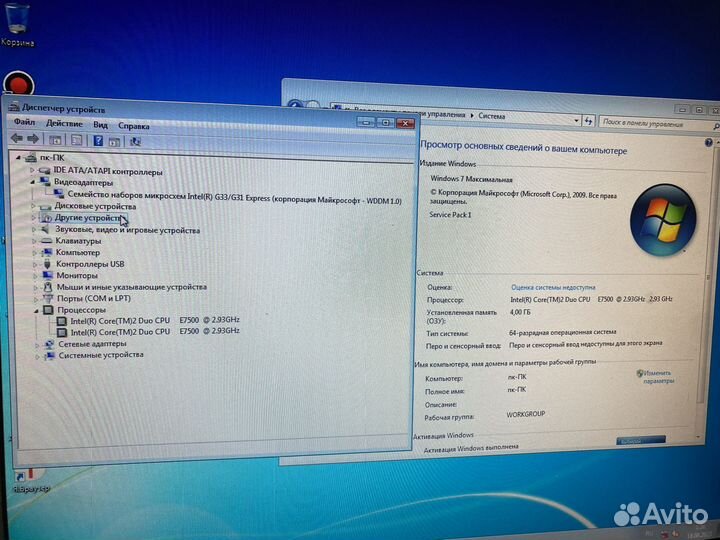This screenshot has height=540, width=720.
Task: Click the 4,00 ГБ installed memory value
Action: coord(520,312)
